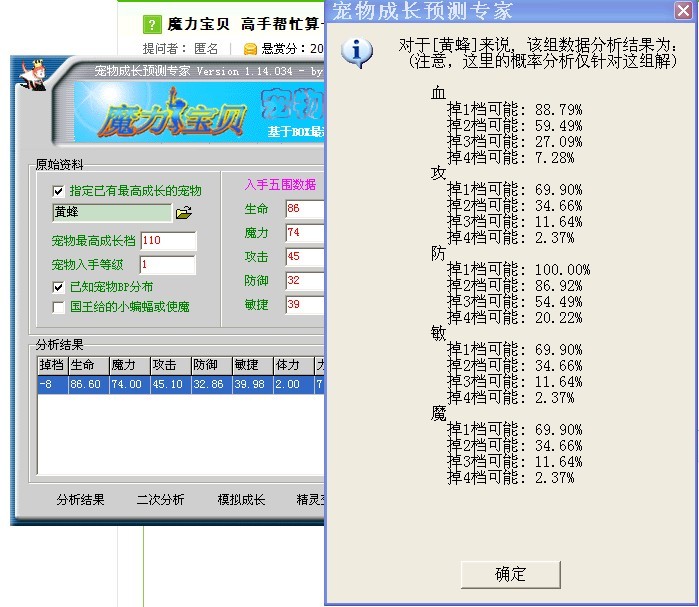Image resolution: width=699 pixels, height=607 pixels.
Task: Click the info bubble icon in dialog
Action: 357,52
